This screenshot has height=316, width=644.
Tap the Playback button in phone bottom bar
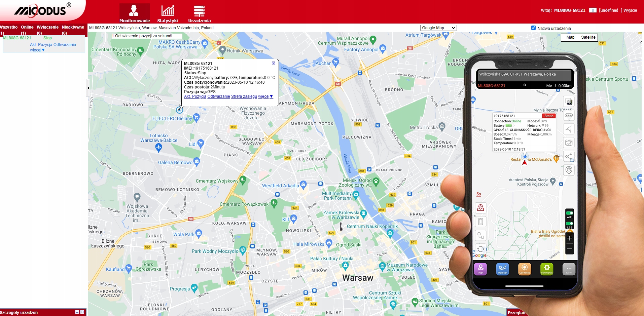pyautogui.click(x=502, y=269)
